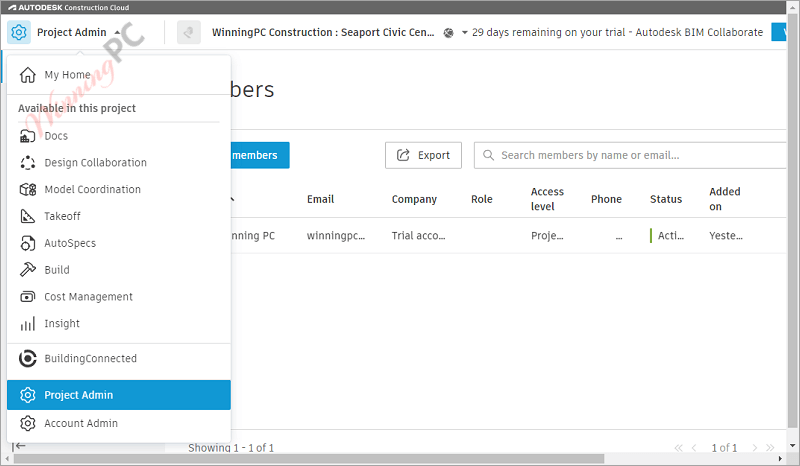
Task: Click the Export share icon
Action: tap(403, 155)
